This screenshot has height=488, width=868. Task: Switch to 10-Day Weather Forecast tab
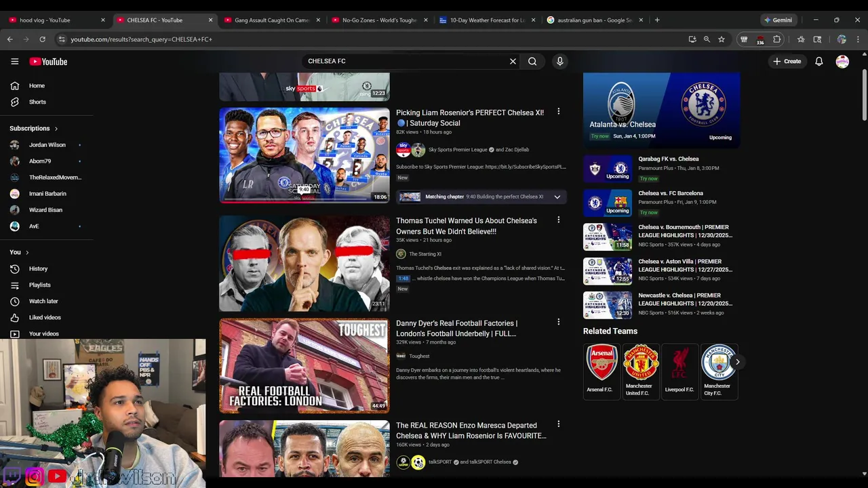(488, 20)
